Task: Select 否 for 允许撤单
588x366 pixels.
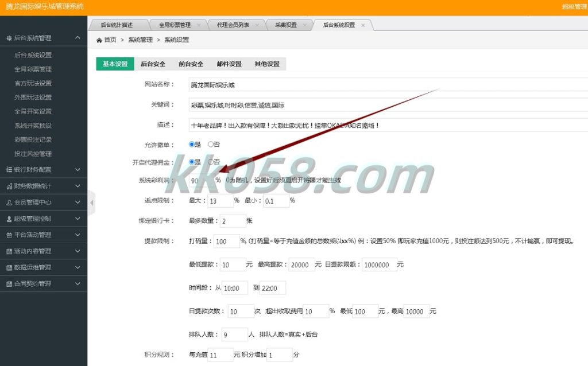Action: (210, 144)
